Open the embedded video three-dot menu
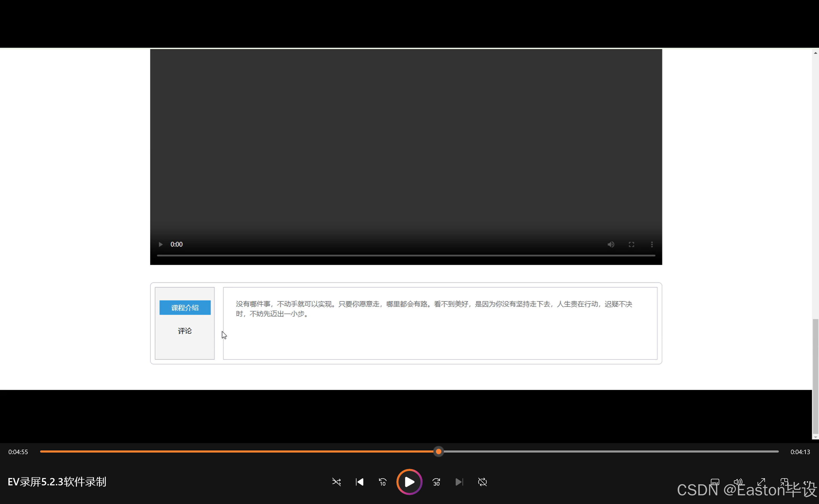 652,244
